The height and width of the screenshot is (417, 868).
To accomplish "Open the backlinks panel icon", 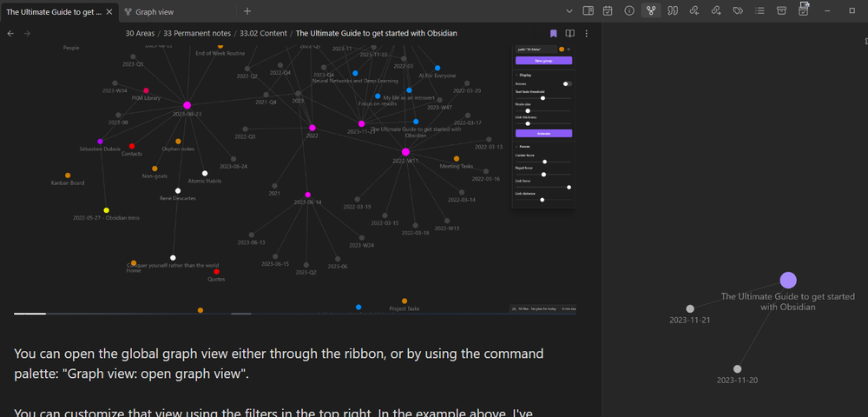I will 693,11.
